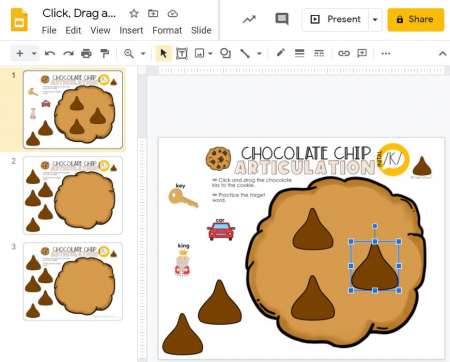Screen dimensions: 450x362
Task: Open the Insert menu
Action: click(x=131, y=30)
